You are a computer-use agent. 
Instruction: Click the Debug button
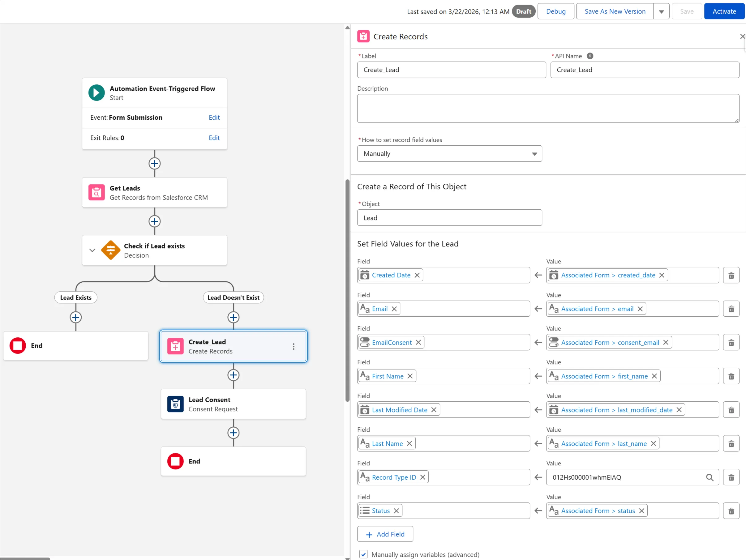coord(556,11)
